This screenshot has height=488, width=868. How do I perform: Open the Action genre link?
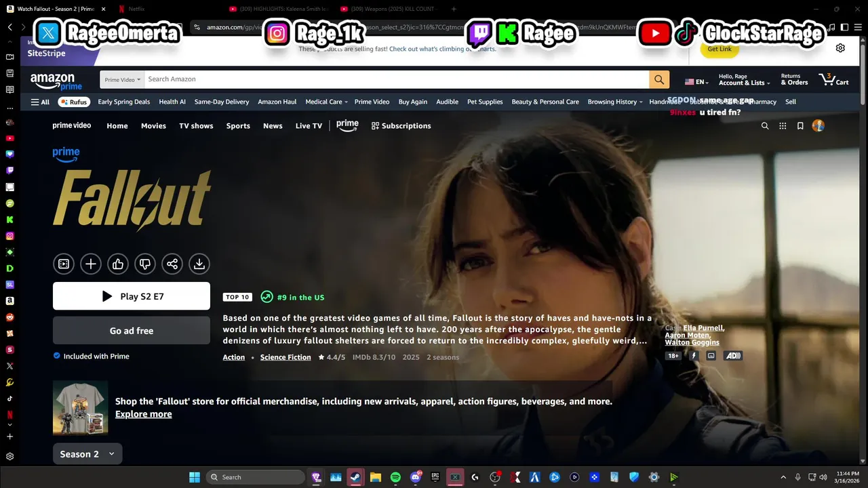(x=234, y=357)
